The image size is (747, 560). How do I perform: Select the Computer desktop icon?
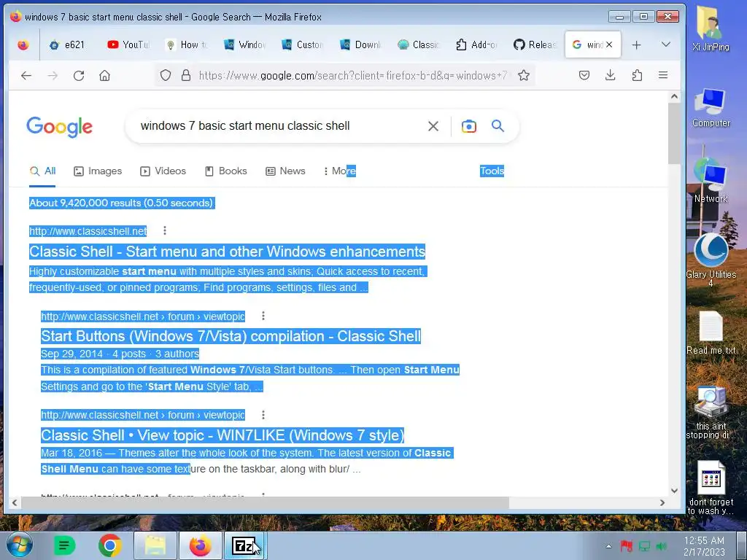click(x=711, y=108)
